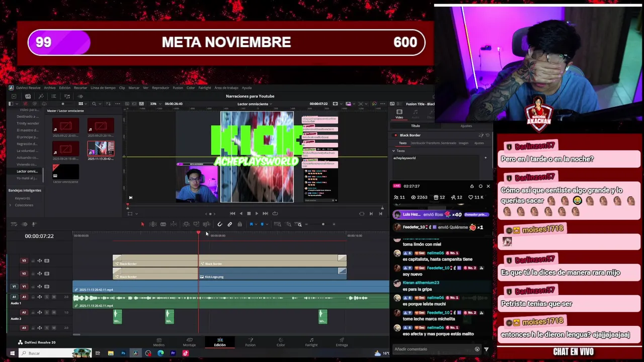Viewport: 644px width, 362px height.
Task: Open the Ayuda menu
Action: pos(247,88)
